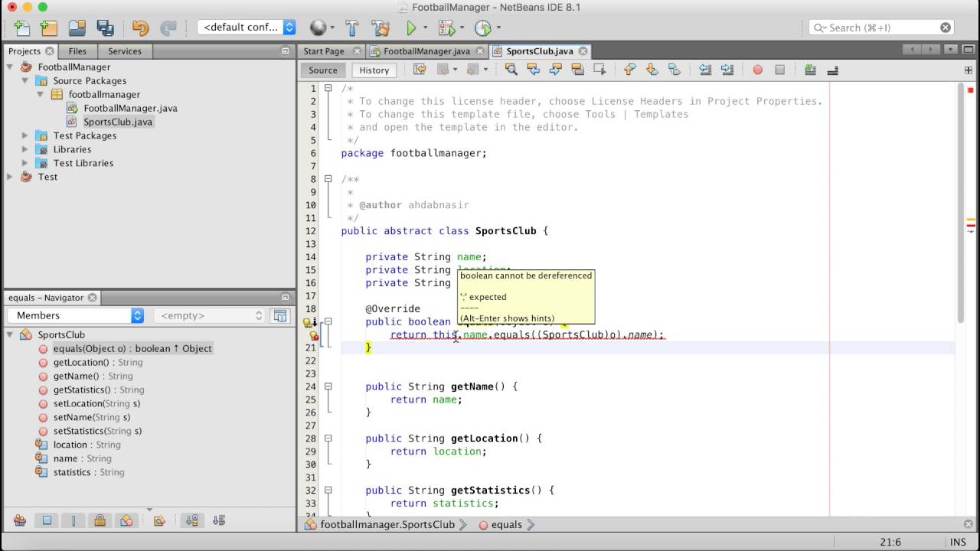Click Find Next Occurrence icon
The image size is (980, 551).
pyautogui.click(x=556, y=70)
